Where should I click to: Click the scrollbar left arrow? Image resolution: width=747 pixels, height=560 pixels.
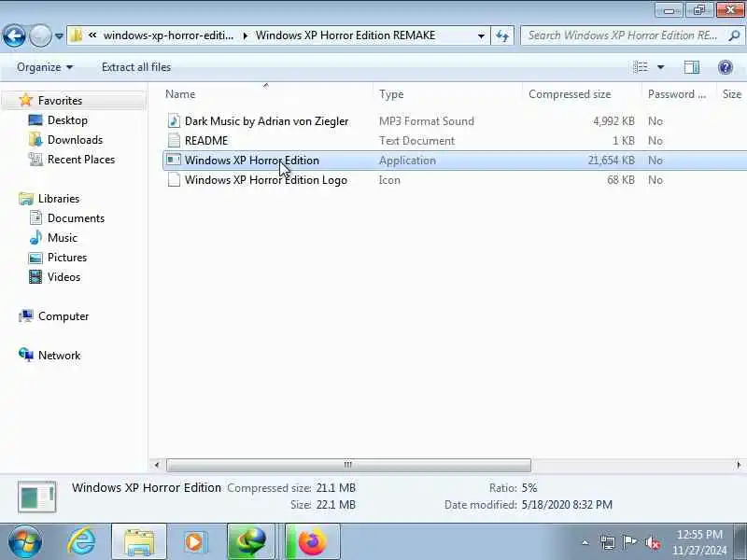(157, 465)
